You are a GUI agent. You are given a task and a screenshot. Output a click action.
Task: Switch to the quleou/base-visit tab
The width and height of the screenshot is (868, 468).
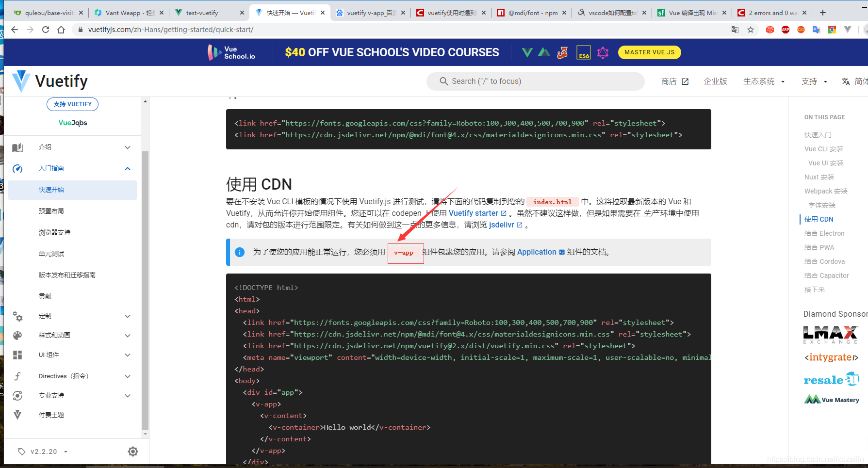coord(48,13)
